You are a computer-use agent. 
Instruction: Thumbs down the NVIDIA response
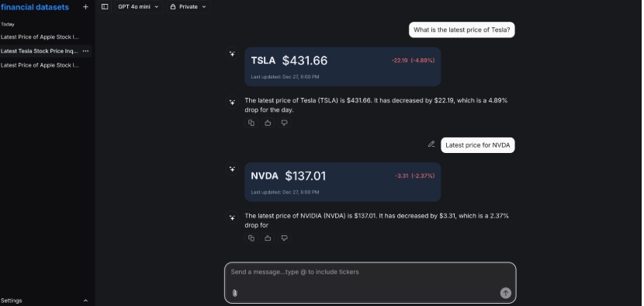(x=284, y=238)
